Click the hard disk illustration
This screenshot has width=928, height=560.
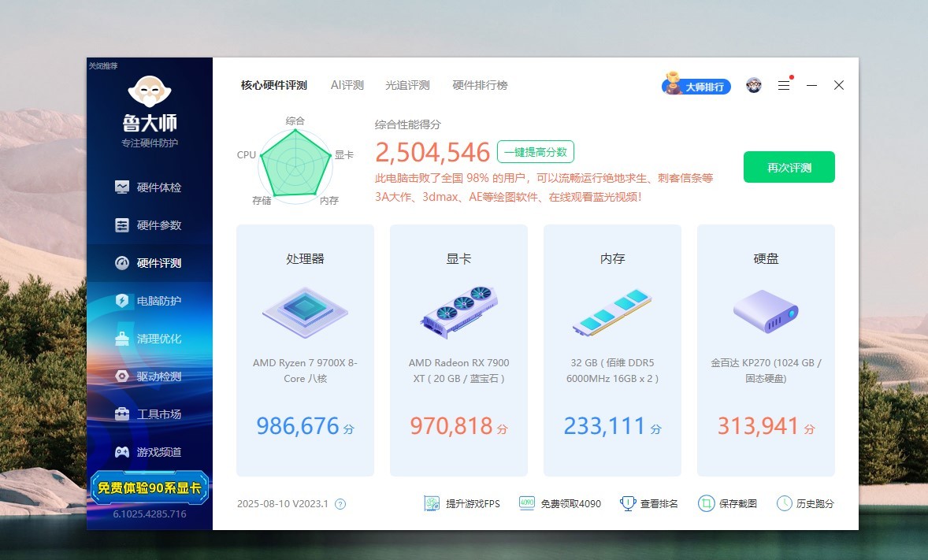766,312
